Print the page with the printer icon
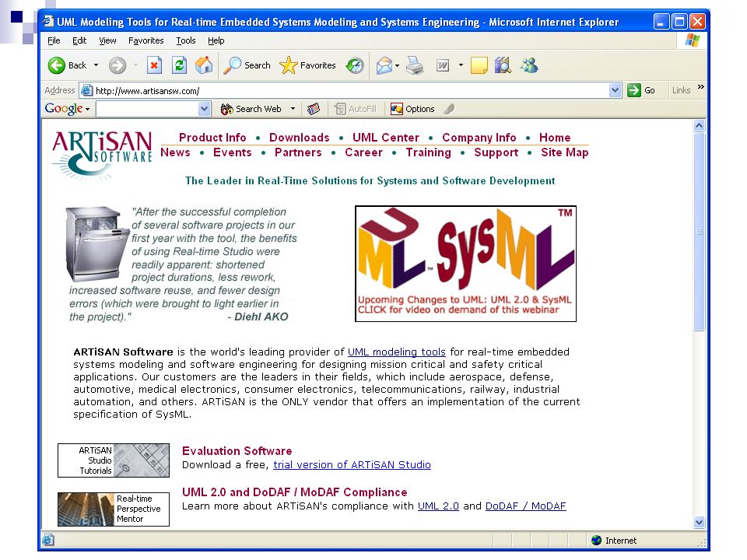 (x=415, y=65)
